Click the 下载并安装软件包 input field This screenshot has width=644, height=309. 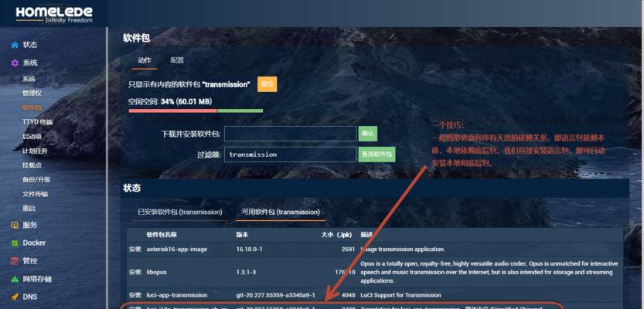click(x=291, y=134)
